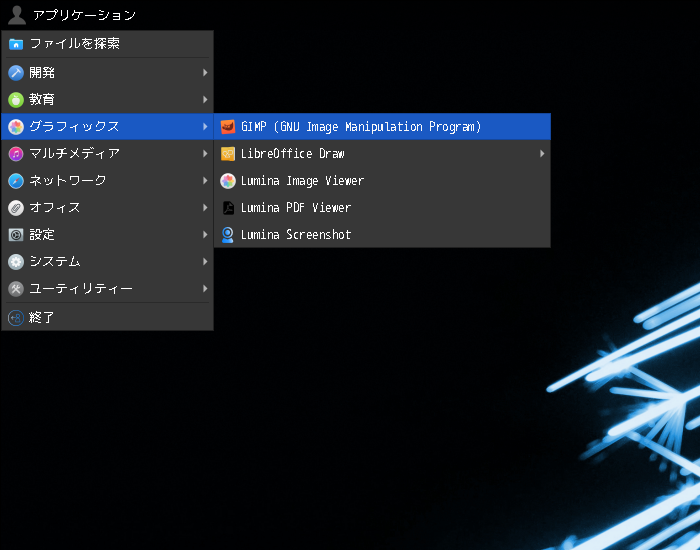Expand the 設定 submenu arrow
Viewport: 700px width, 550px height.
[x=205, y=235]
